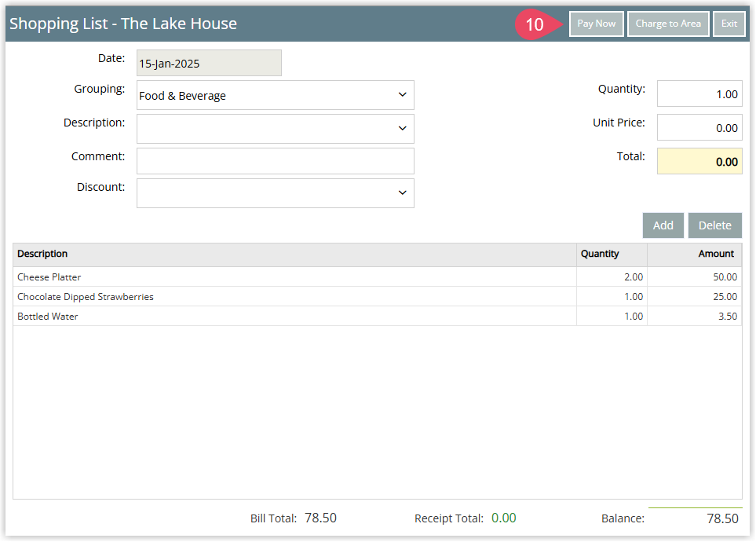This screenshot has height=542, width=756.
Task: Click the Balance value 78.50
Action: (x=722, y=518)
